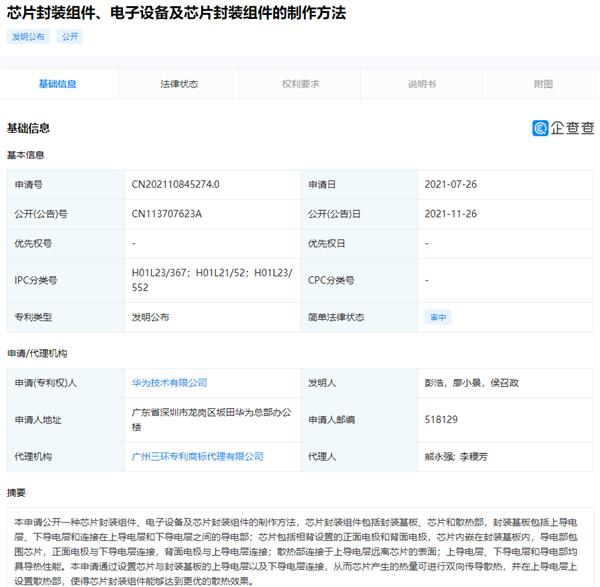Go to the 说明书 tab
Viewport: 600px width, 587px height.
click(421, 85)
